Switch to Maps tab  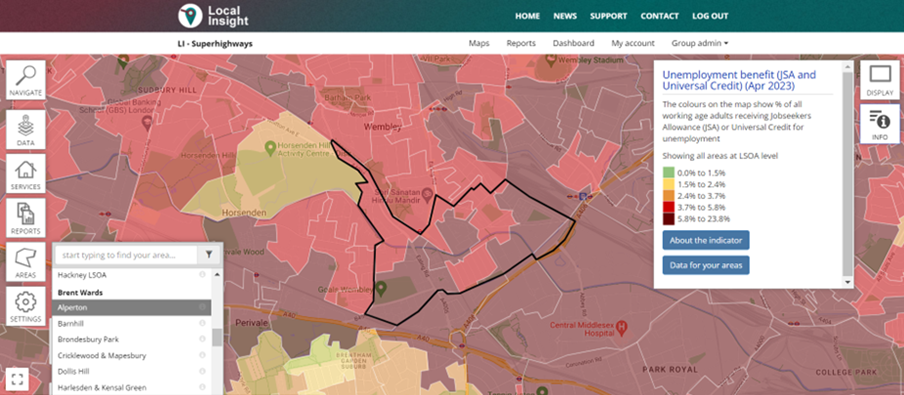click(x=479, y=43)
